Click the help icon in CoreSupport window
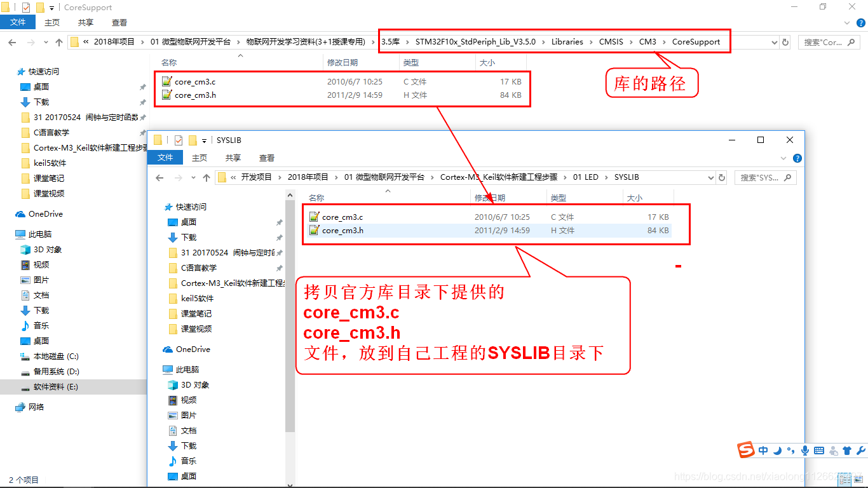The image size is (868, 488). (x=862, y=23)
